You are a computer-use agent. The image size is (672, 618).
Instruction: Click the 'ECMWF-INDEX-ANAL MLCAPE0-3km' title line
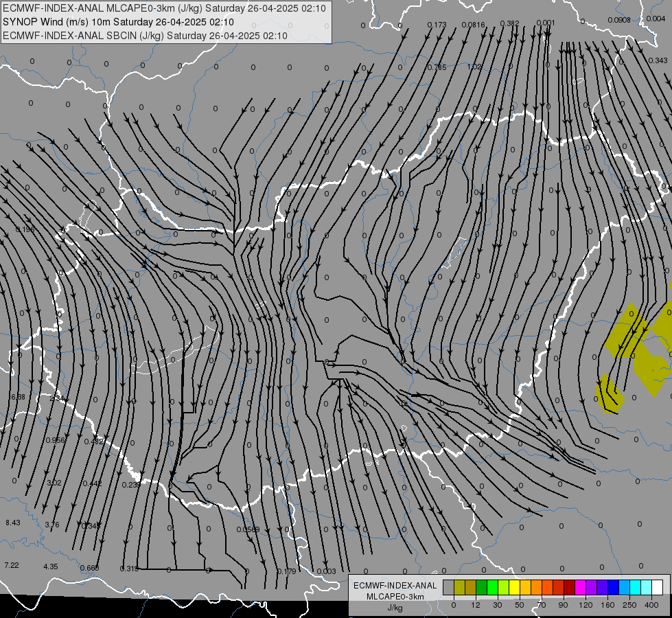[164, 8]
